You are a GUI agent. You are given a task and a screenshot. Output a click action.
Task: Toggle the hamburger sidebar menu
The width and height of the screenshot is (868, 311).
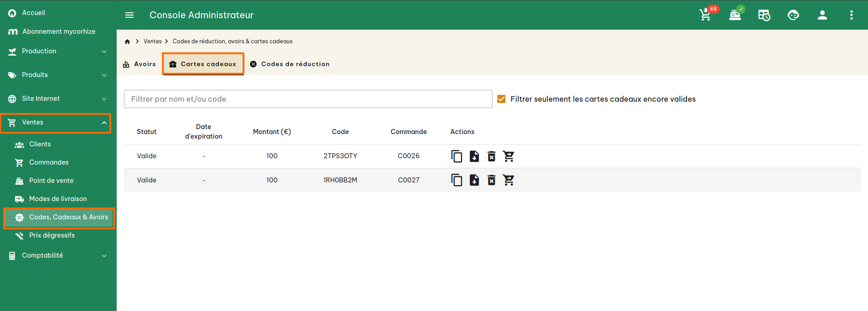(129, 15)
